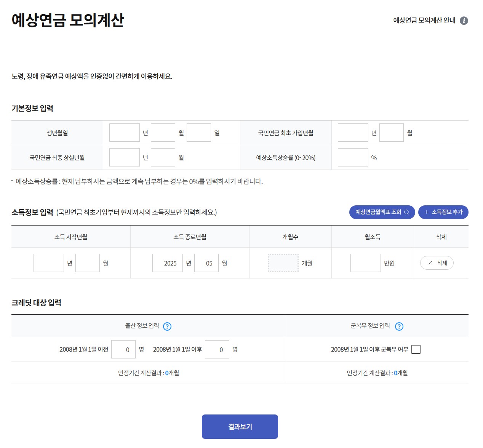Check the 2008년 1월 1일 이후 군복무 여부 checkbox
This screenshot has height=448, width=483.
(416, 349)
